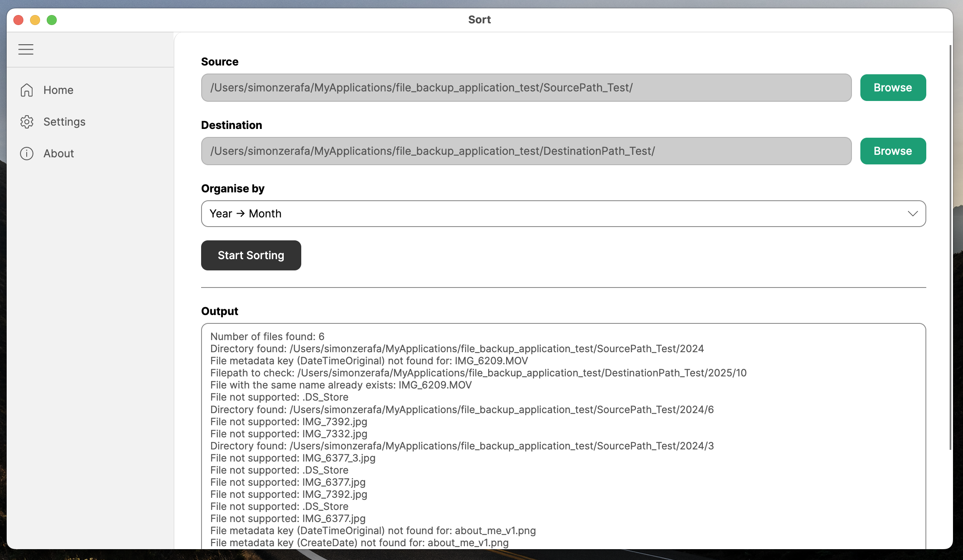
Task: Click the Source path input field
Action: pyautogui.click(x=526, y=88)
